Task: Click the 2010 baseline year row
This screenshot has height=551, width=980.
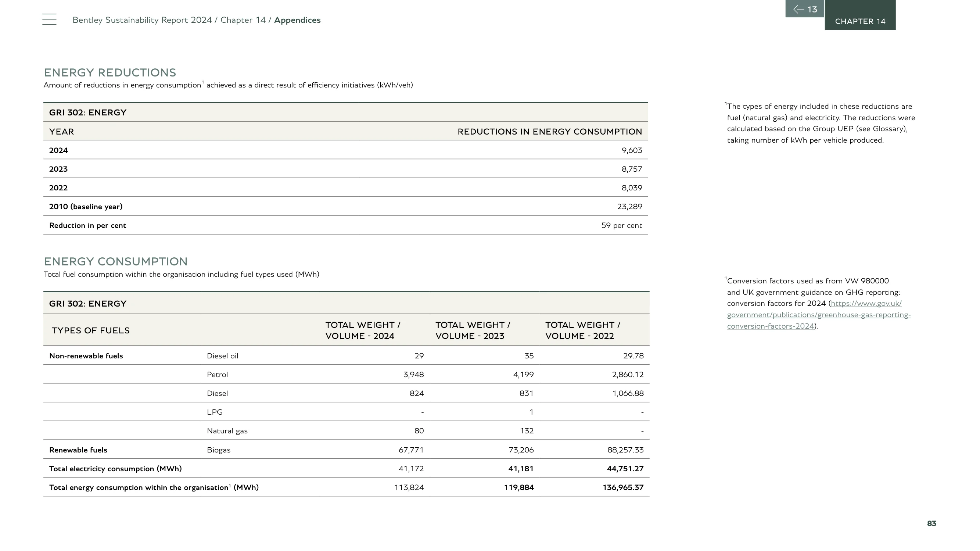Action: pyautogui.click(x=345, y=206)
